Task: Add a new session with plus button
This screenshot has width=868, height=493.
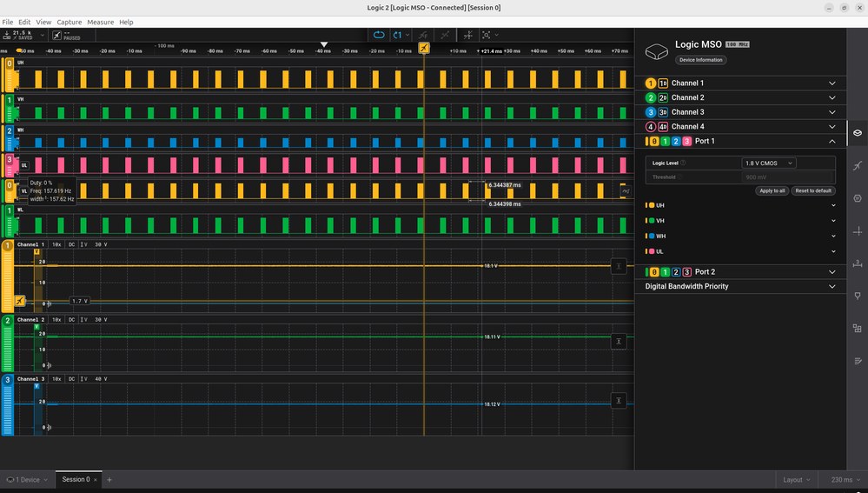Action: click(x=109, y=480)
